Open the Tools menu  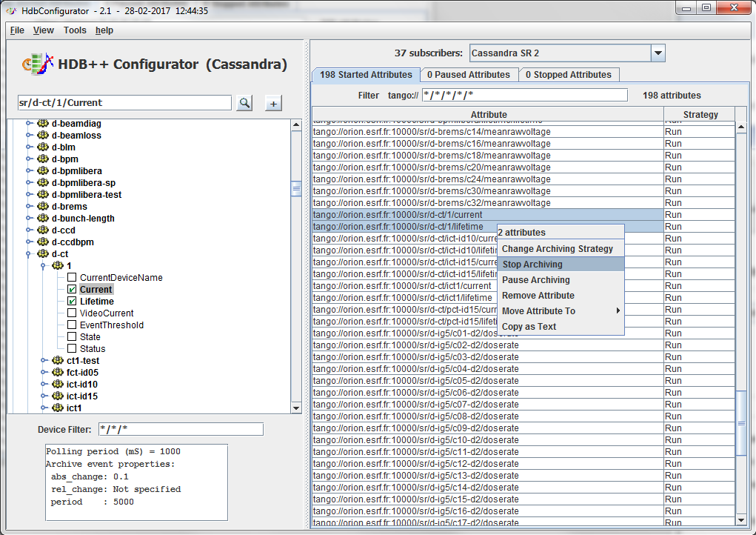[75, 30]
